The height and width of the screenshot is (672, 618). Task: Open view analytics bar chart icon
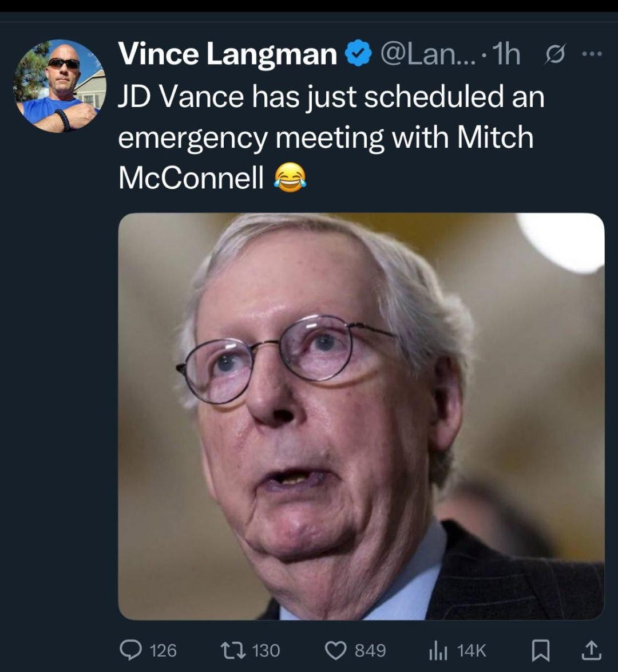pos(438,650)
